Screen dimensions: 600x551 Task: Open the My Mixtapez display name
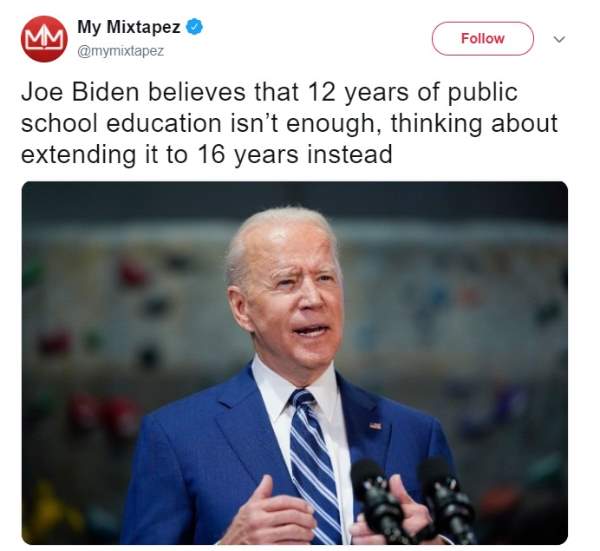tap(129, 27)
